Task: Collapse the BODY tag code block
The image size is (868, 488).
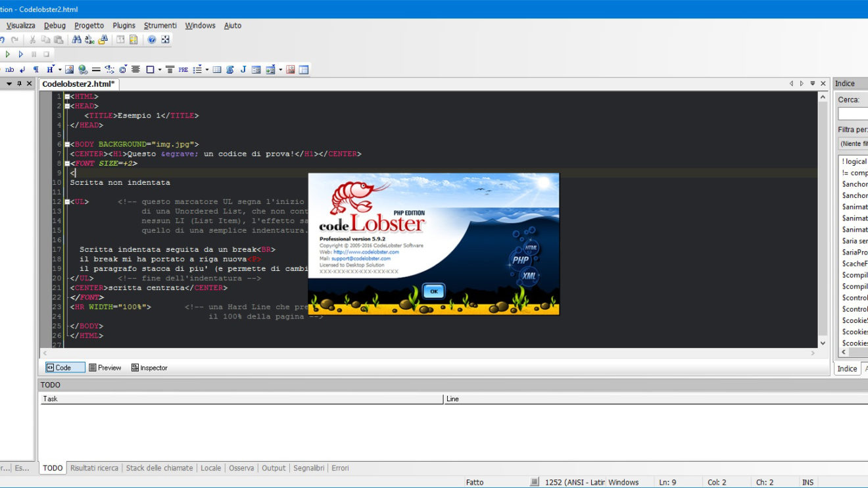Action: point(67,144)
